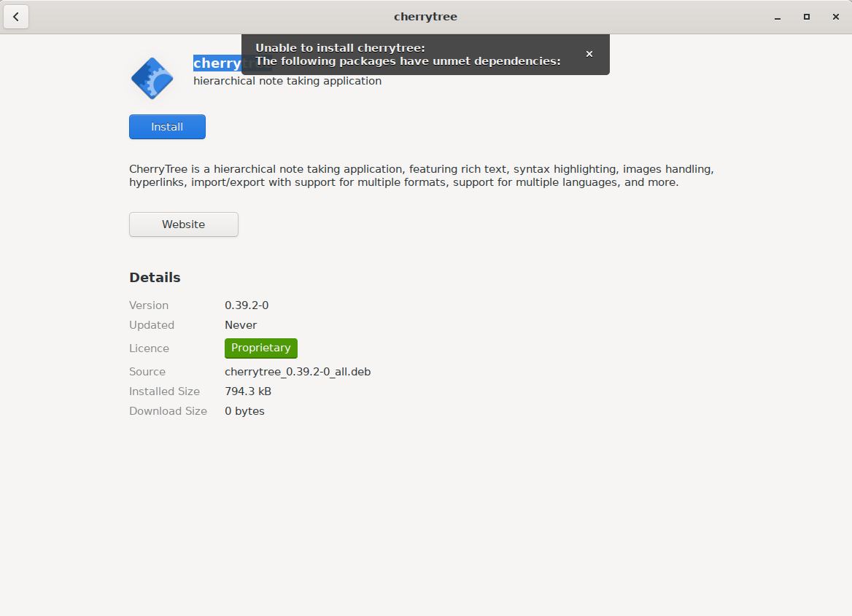This screenshot has height=616, width=852.
Task: Select the source file cherrytree_0.39.2-0_all.deb
Action: tap(298, 372)
